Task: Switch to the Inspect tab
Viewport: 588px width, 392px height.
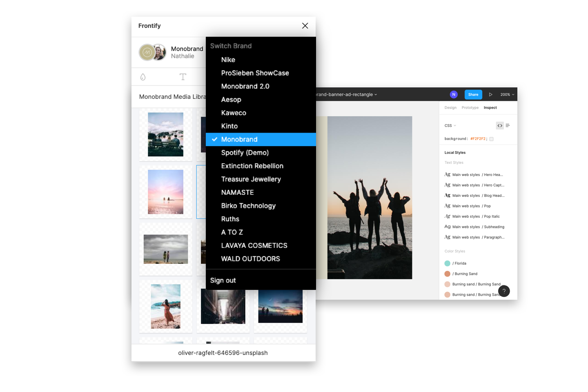Action: tap(490, 108)
